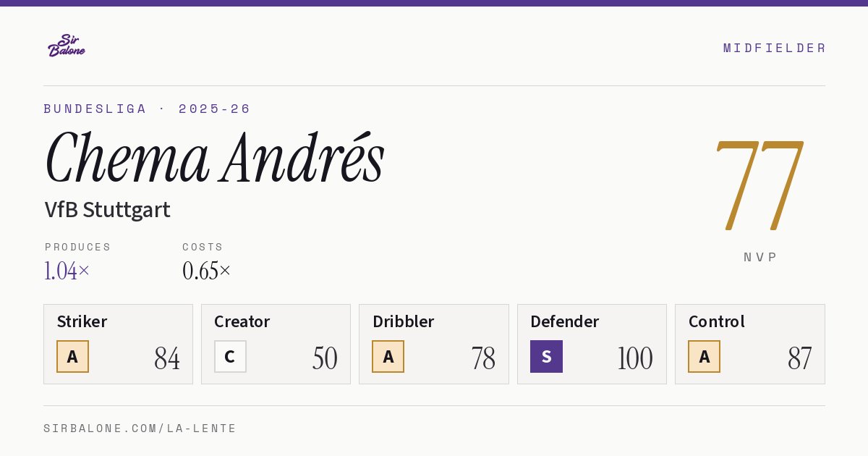Select the Creator rating card
This screenshot has width=868, height=456.
(x=276, y=344)
